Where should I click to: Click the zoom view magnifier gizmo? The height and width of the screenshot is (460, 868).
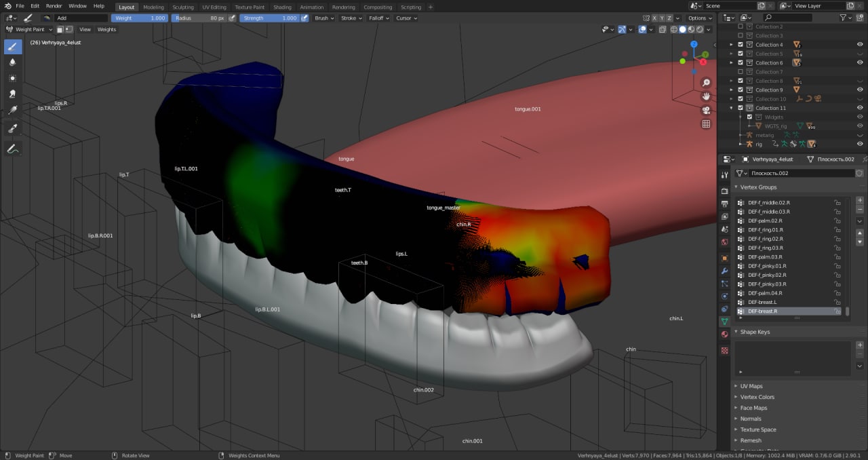point(706,83)
